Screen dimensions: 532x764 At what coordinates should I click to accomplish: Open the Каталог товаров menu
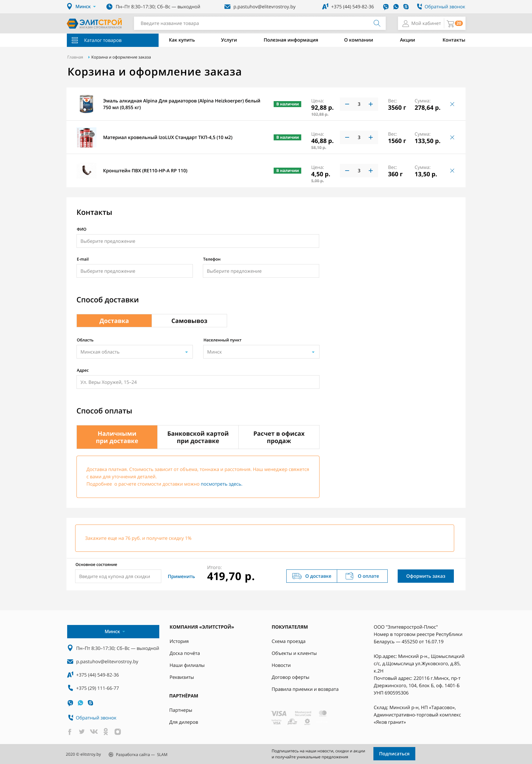point(112,40)
